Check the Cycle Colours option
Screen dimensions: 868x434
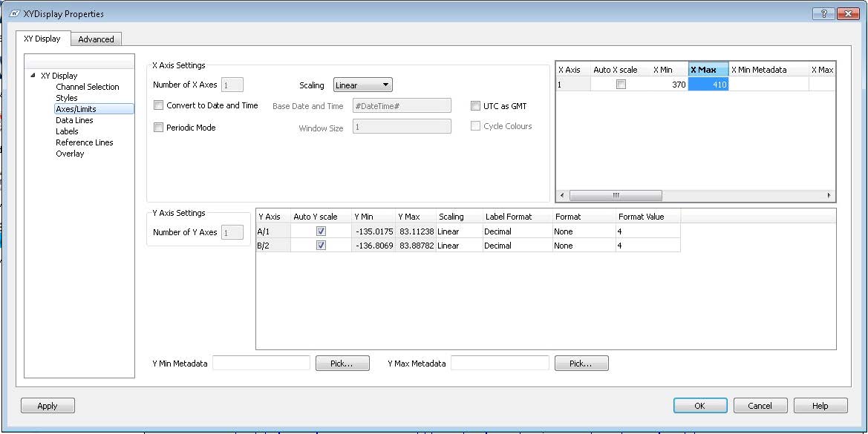coord(475,125)
